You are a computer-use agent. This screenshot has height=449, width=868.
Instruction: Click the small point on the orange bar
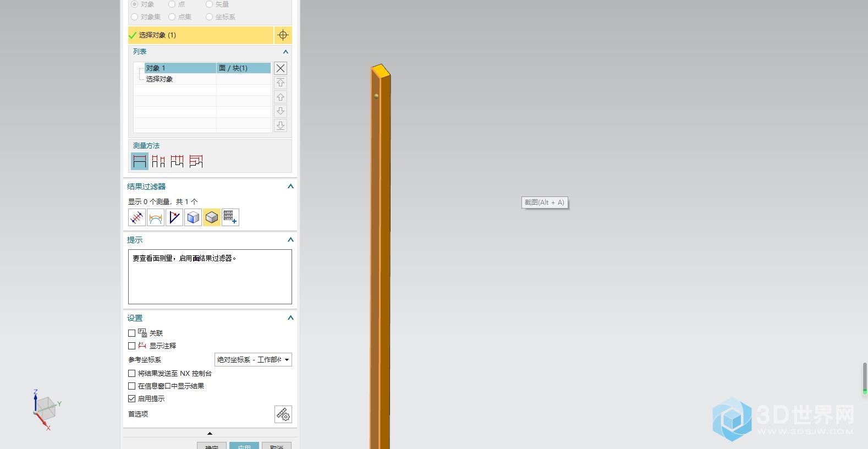pyautogui.click(x=376, y=96)
